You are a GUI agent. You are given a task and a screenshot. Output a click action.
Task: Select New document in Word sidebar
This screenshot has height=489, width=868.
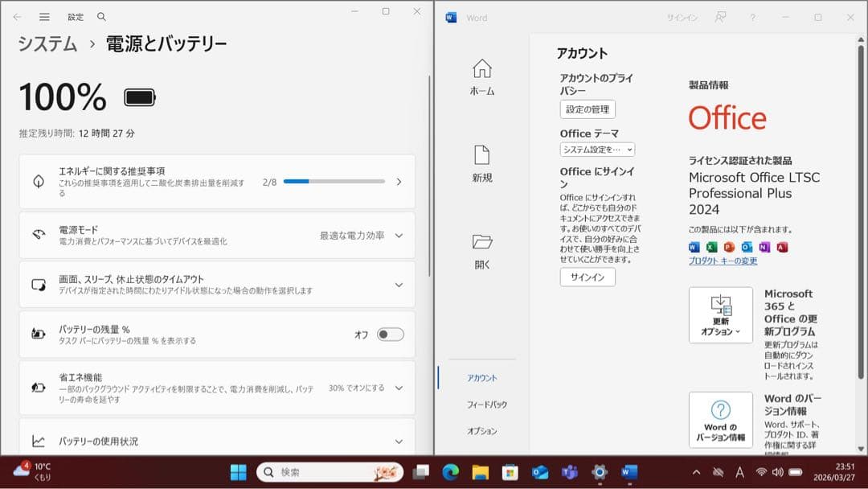click(x=481, y=164)
